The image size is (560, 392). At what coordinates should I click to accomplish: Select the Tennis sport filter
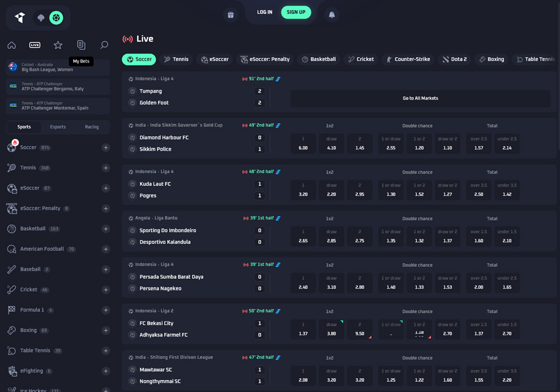pyautogui.click(x=176, y=59)
